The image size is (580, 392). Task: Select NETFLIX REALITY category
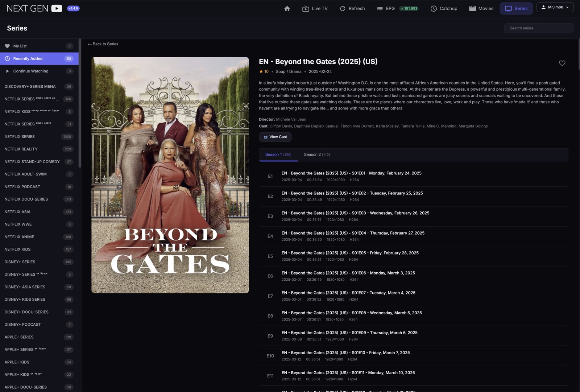[39, 149]
